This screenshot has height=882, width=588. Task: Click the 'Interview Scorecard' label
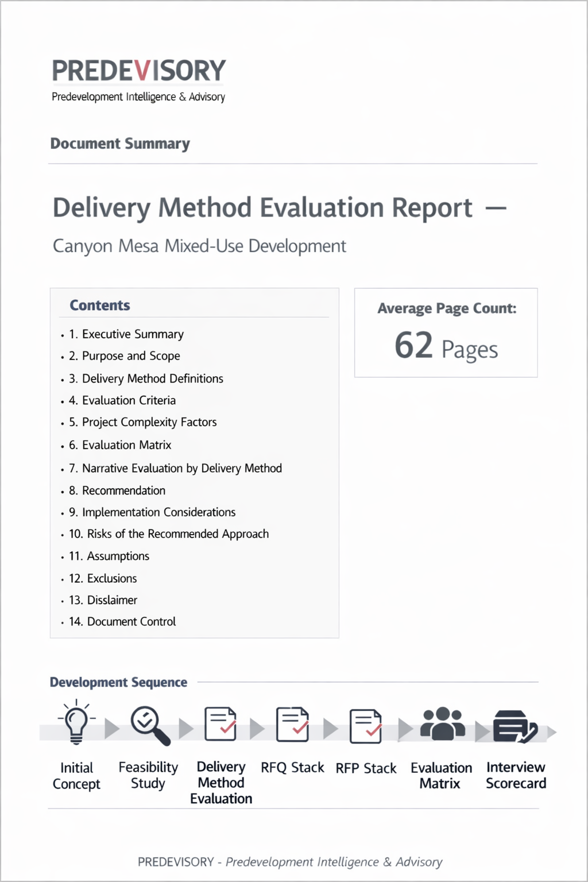point(516,775)
